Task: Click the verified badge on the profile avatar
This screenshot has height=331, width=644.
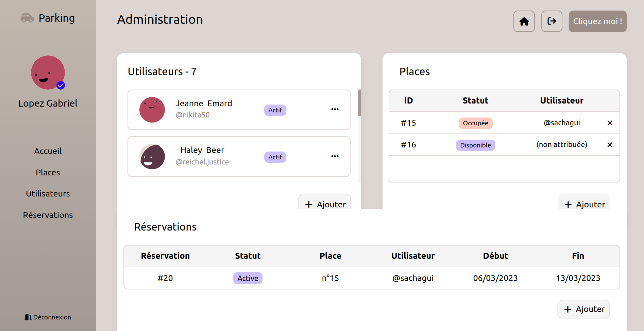Action: (61, 85)
